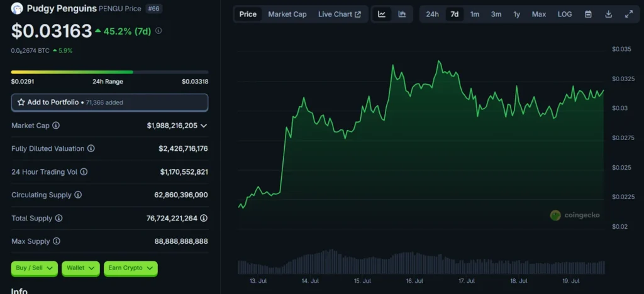This screenshot has width=644, height=294.
Task: Click the $1,988,216,205 market cap value
Action: coord(172,126)
